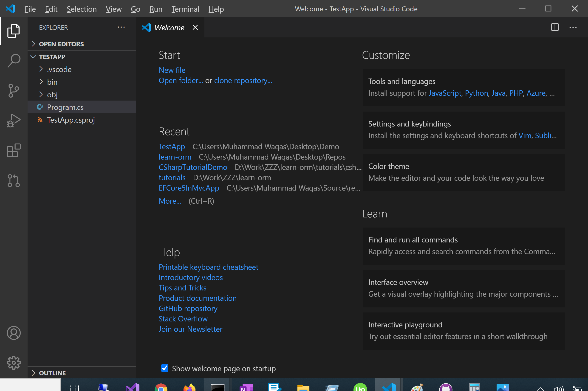Click the Welcome tab
588x391 pixels.
click(169, 27)
